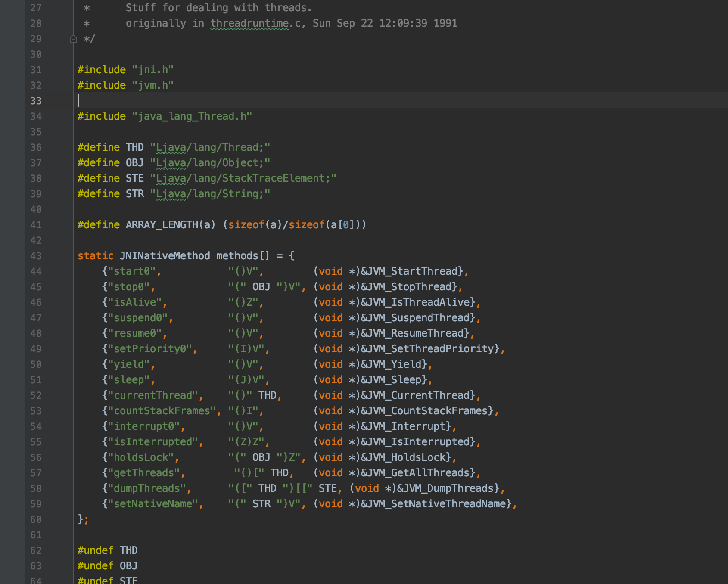
Task: Click the "java_lang_Thread.h" include string
Action: click(192, 116)
